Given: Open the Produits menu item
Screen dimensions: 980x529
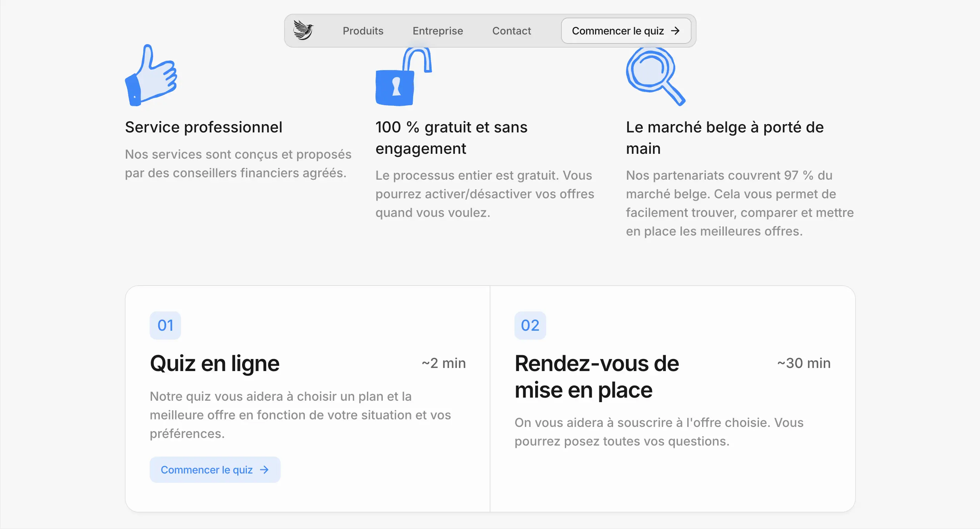Looking at the screenshot, I should tap(363, 31).
